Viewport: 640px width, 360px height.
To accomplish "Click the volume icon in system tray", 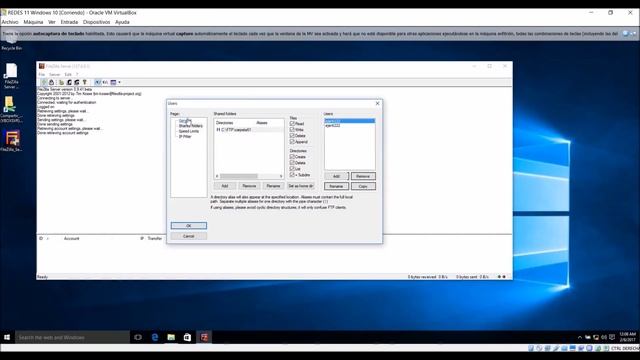I will point(604,337).
